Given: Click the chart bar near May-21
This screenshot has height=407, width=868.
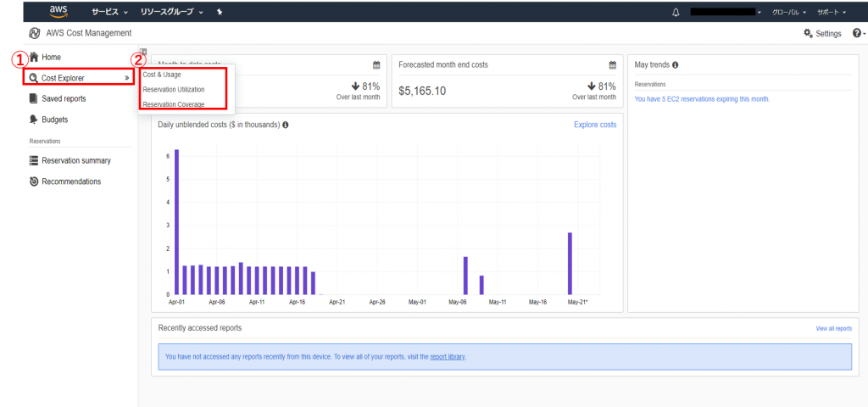Looking at the screenshot, I should coord(570,264).
